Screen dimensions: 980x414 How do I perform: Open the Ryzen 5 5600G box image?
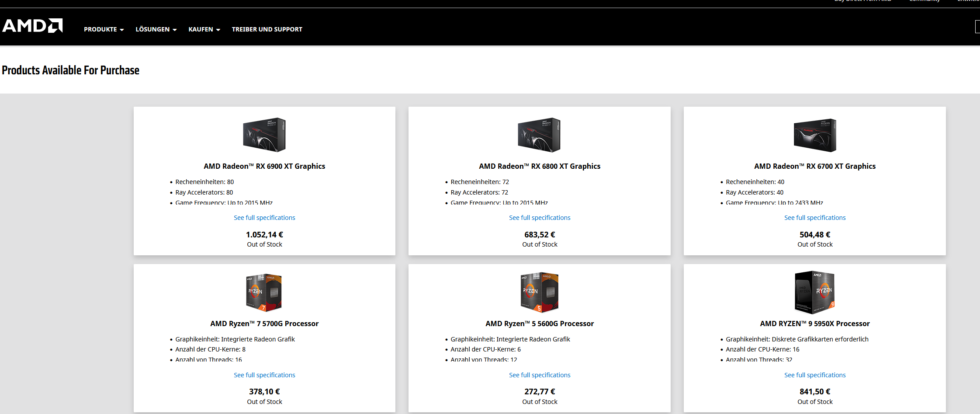tap(539, 292)
